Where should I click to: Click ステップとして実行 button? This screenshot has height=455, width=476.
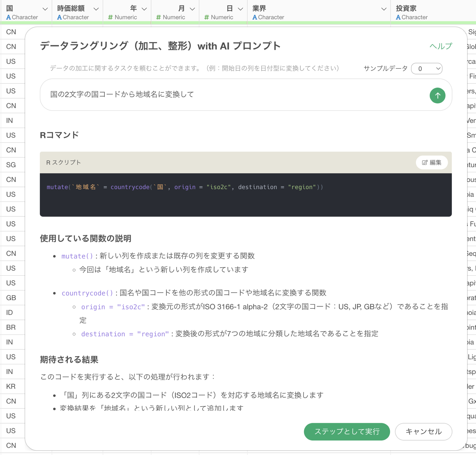(347, 431)
